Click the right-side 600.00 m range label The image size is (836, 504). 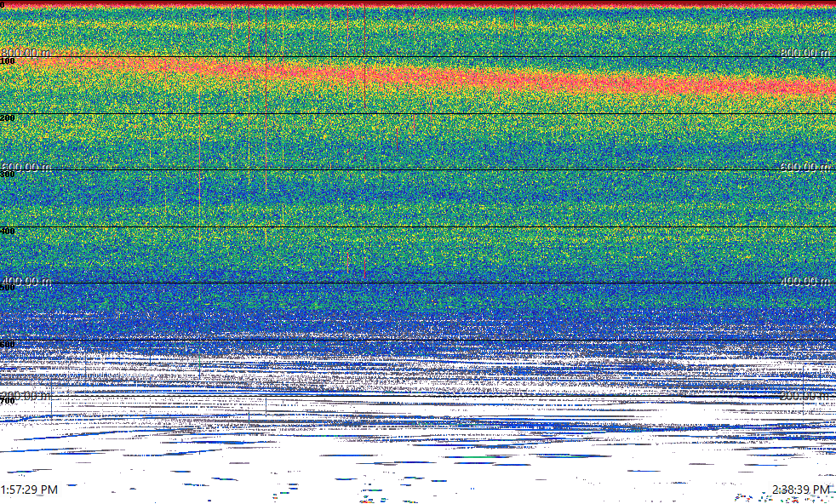[805, 167]
